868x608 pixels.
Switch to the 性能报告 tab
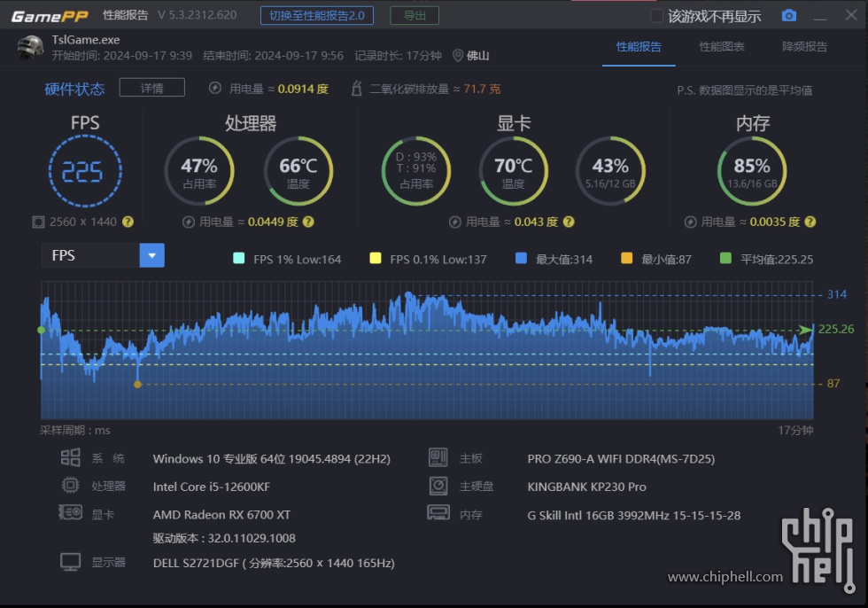[639, 47]
